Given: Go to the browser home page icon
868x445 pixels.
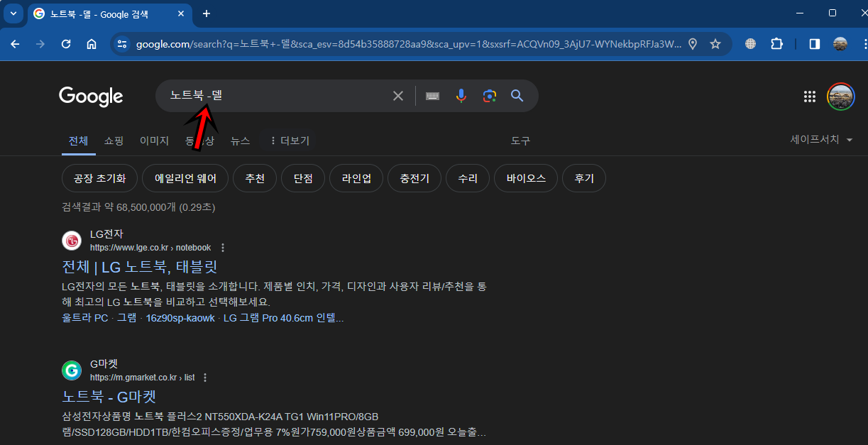Looking at the screenshot, I should pos(92,44).
